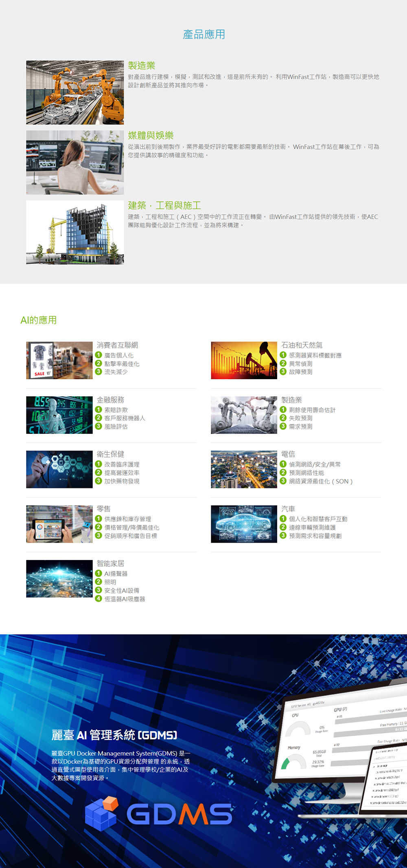The width and height of the screenshot is (407, 868).
Task: Click the number 2 badge beside 客戶服務機器人
Action: pos(98,418)
